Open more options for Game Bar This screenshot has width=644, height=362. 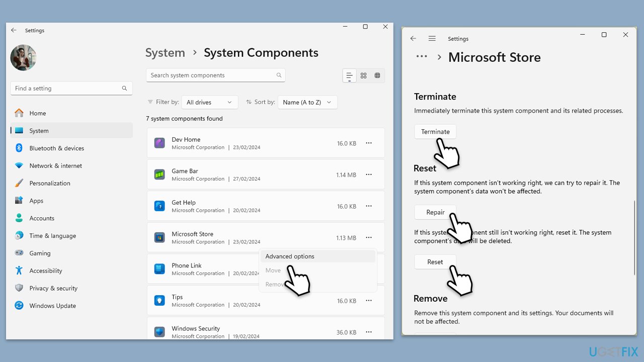coord(369,174)
